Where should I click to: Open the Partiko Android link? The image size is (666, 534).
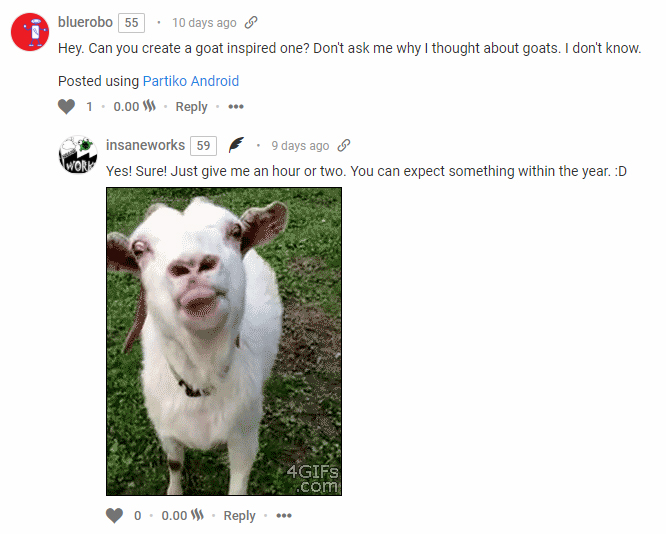click(x=191, y=81)
